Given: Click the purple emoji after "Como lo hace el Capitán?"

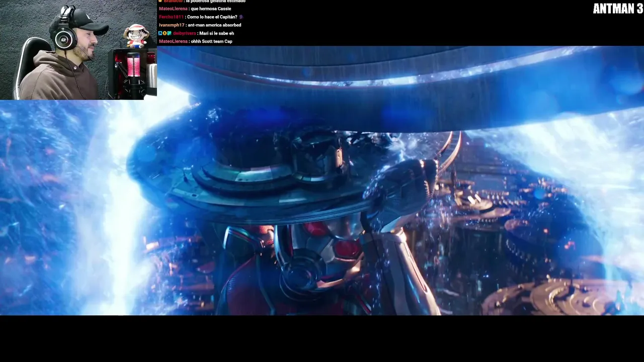Looking at the screenshot, I should 242,17.
